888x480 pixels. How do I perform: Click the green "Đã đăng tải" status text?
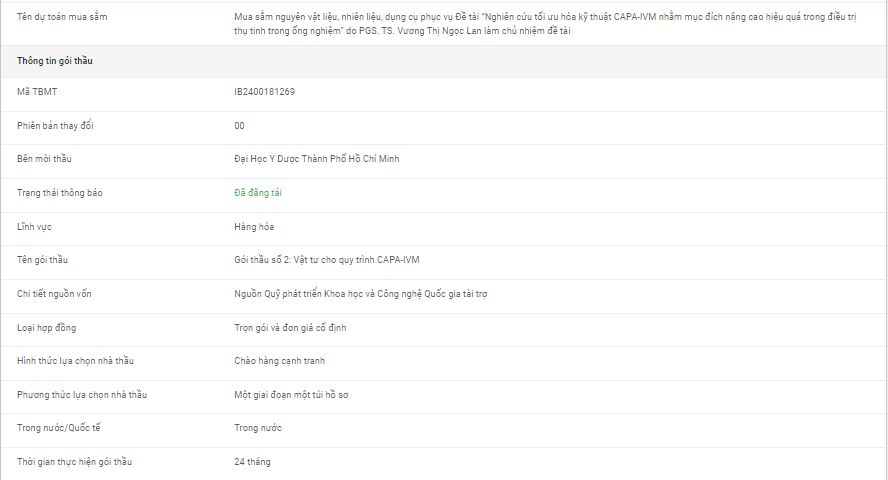258,193
